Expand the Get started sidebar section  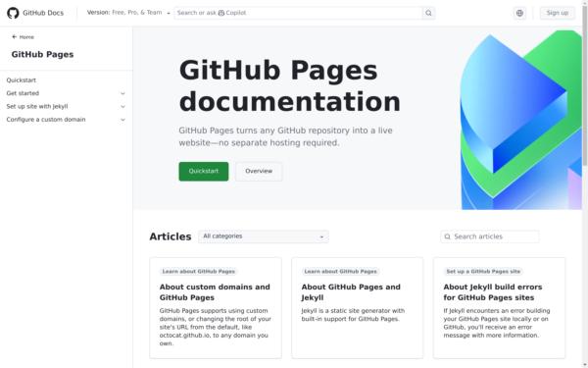(66, 93)
